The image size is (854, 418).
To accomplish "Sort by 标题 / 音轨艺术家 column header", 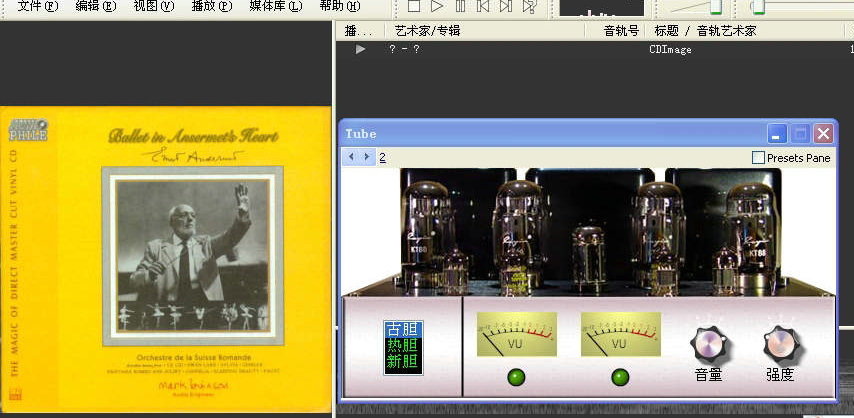I will tap(705, 31).
